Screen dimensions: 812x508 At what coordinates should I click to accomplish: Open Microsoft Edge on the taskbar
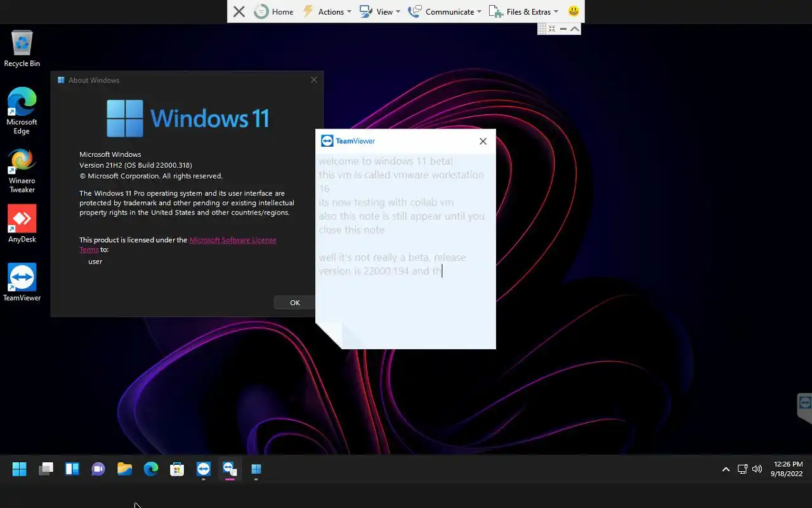[151, 469]
